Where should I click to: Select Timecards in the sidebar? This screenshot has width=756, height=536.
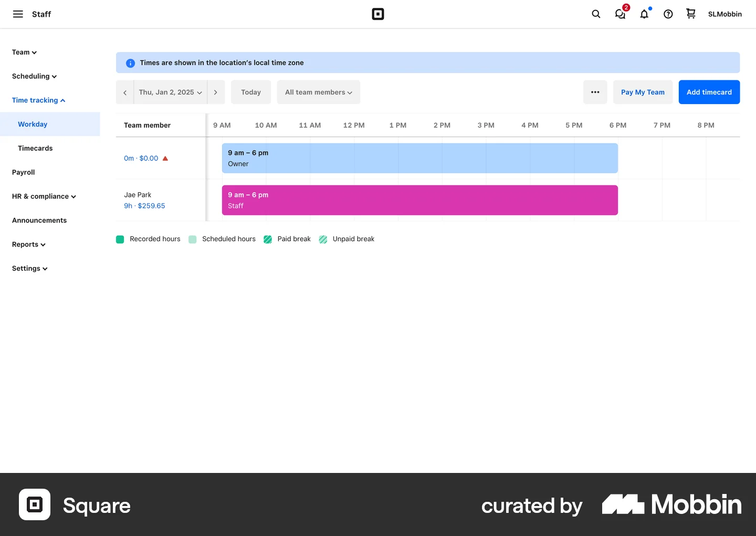coord(35,148)
